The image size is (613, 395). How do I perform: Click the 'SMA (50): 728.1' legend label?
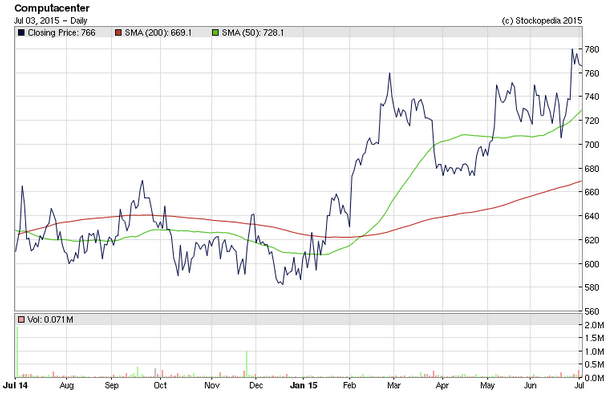tap(253, 33)
